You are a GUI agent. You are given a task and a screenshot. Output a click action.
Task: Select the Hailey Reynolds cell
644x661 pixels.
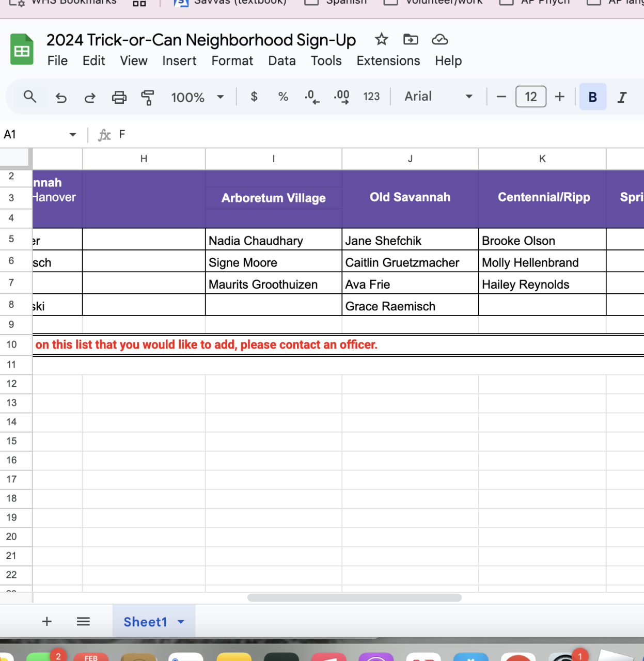(542, 284)
